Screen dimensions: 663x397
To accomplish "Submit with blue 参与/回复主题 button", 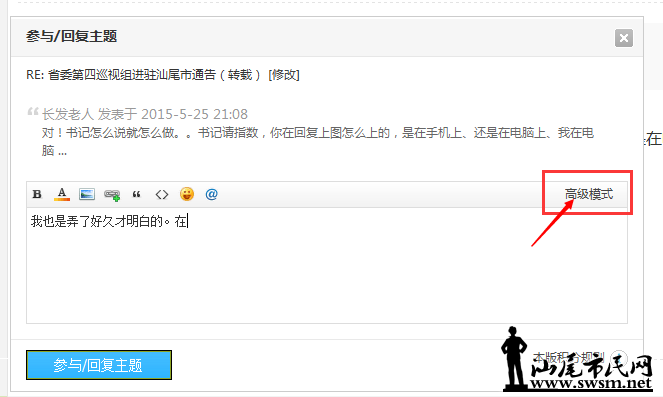I will tap(99, 365).
